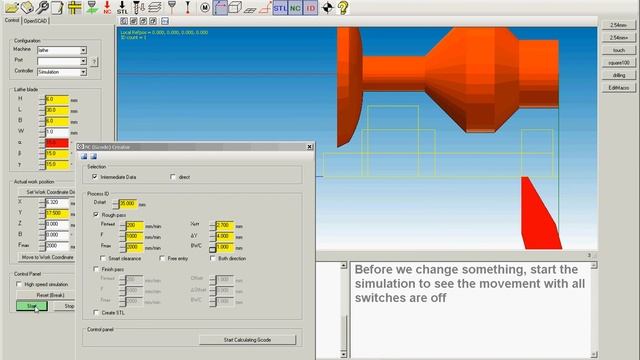
Task: Click the red arrow NC toolbar icon
Action: point(107,7)
